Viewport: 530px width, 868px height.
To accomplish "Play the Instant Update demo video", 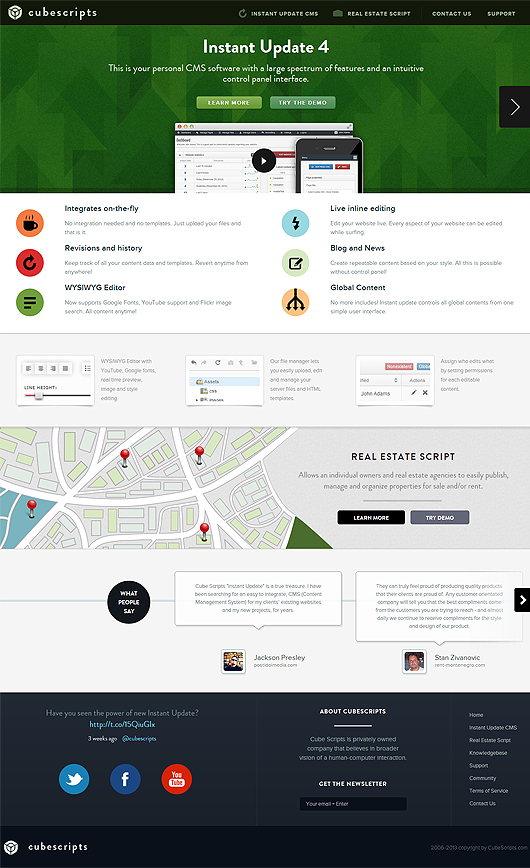I will pyautogui.click(x=264, y=161).
